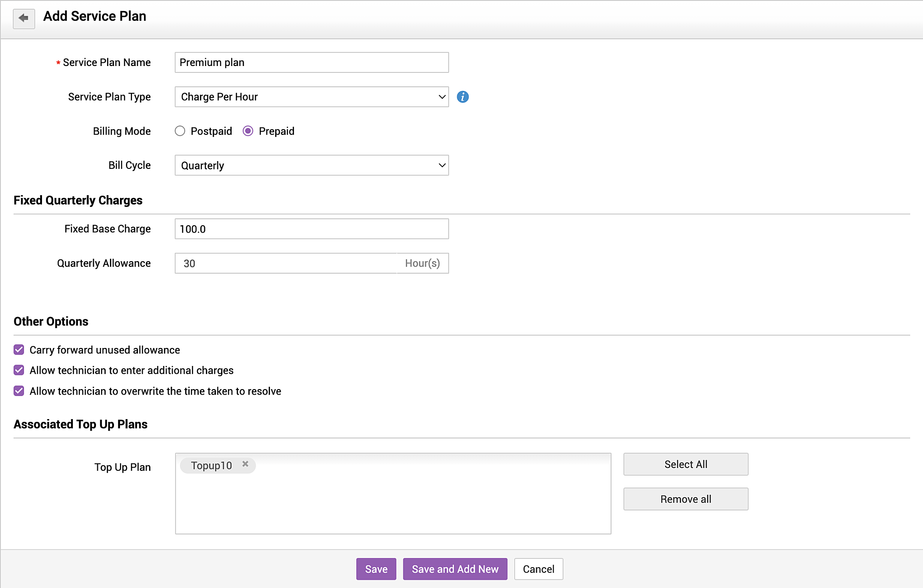Click the back arrow icon
Screen dimensions: 923x588
coord(24,18)
